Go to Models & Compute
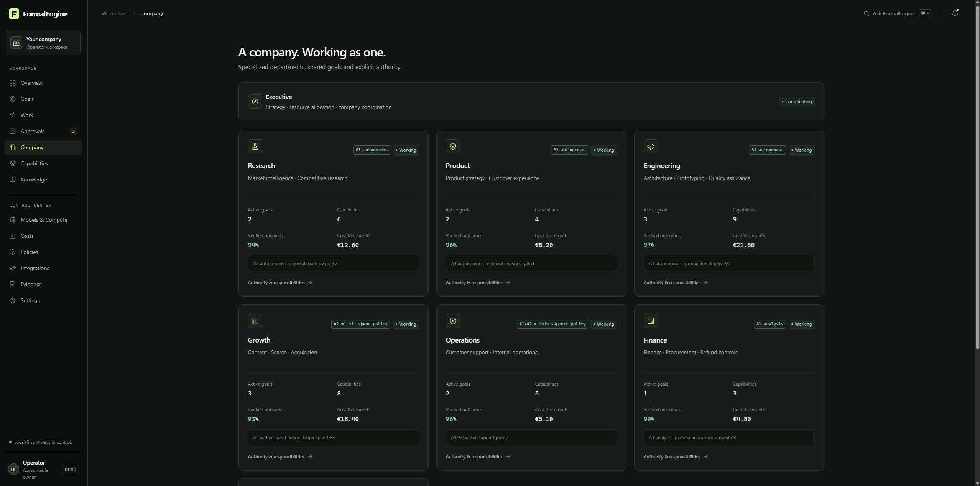 pos(43,220)
